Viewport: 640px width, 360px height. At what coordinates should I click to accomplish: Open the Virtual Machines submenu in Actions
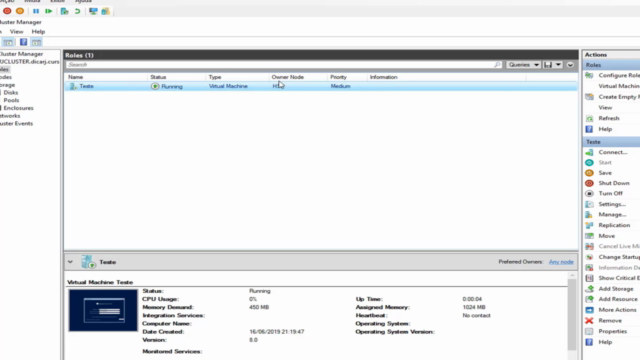619,86
